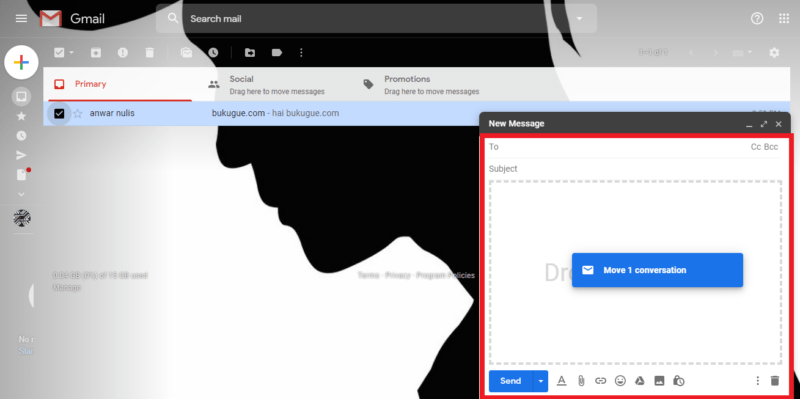
Task: Switch to the Promotions tab
Action: click(430, 84)
